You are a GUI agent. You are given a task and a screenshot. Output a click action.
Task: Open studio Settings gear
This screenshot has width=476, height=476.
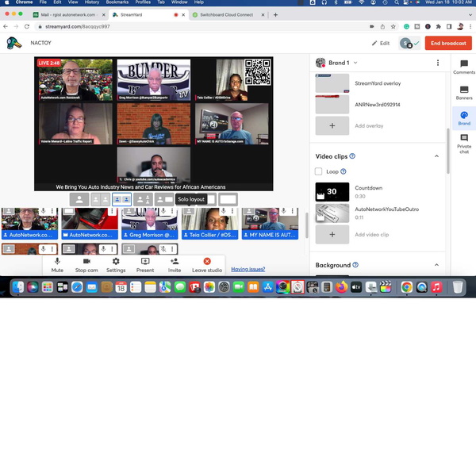click(x=116, y=264)
